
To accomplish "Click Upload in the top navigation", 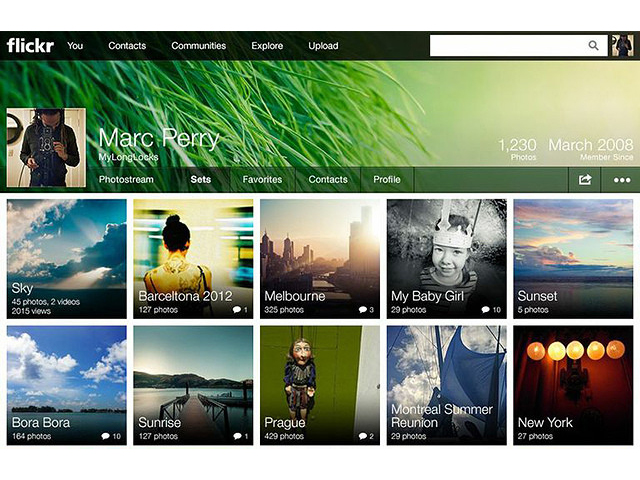I will [323, 46].
